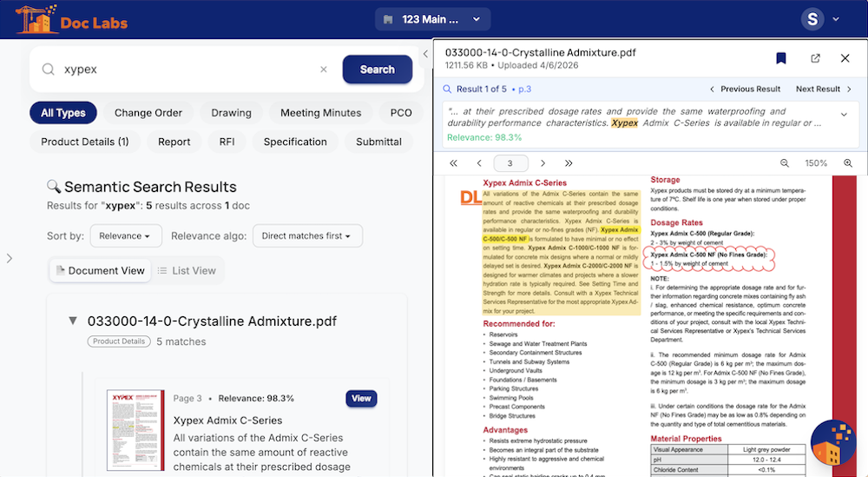The width and height of the screenshot is (868, 477).
Task: Filter by Specification type
Action: (295, 142)
